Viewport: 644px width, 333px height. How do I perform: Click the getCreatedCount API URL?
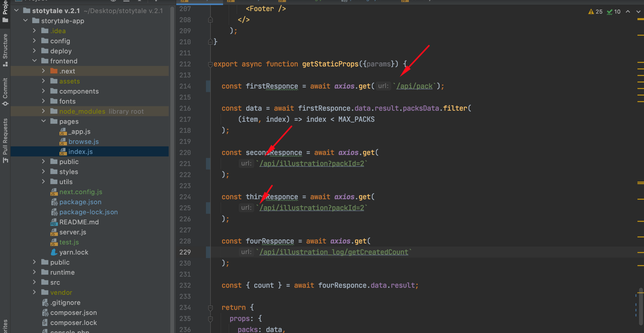334,252
